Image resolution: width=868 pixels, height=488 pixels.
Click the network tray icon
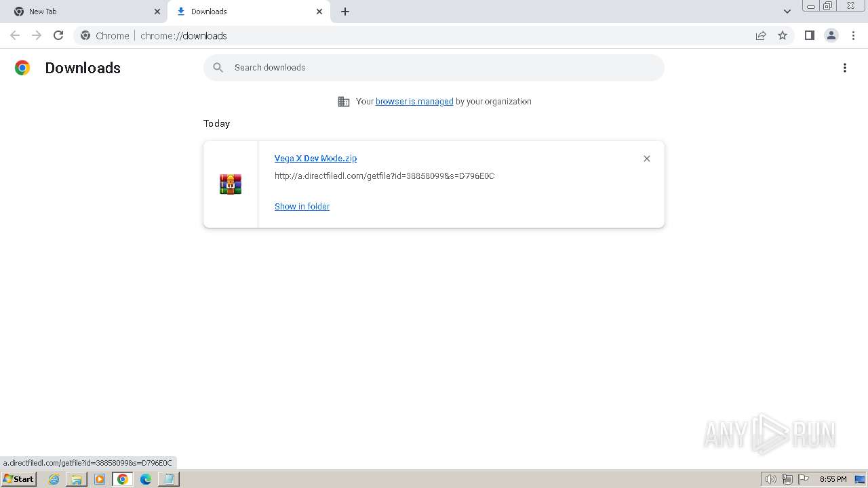click(787, 479)
